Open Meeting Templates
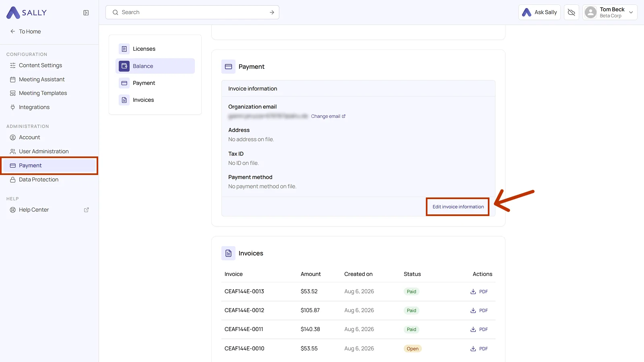Screen dimensions: 644x362 43,93
